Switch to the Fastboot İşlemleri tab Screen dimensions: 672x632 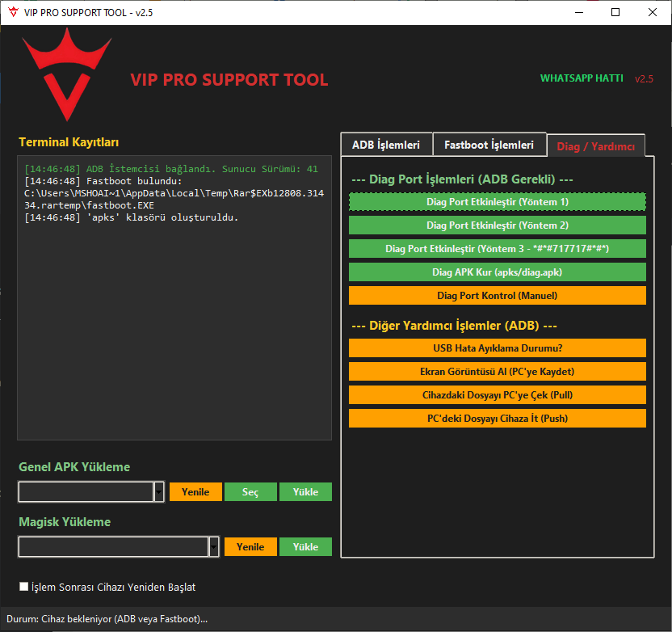489,144
